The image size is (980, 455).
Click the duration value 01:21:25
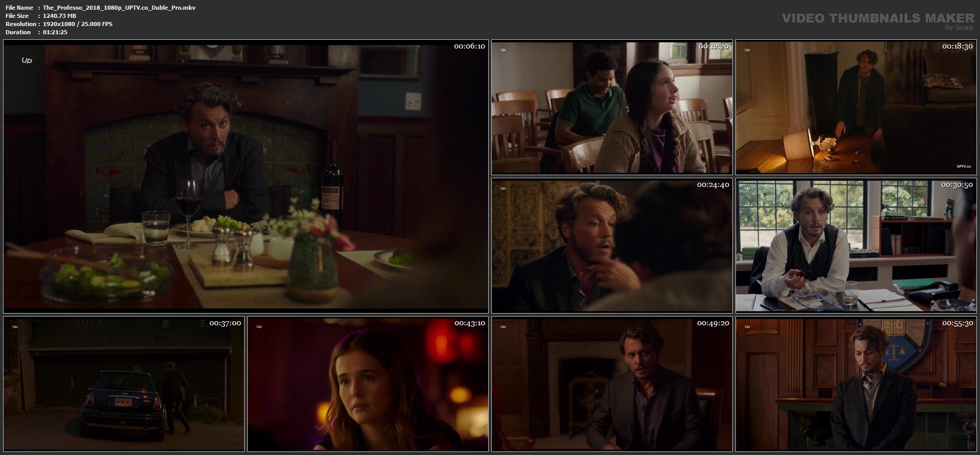(x=55, y=32)
